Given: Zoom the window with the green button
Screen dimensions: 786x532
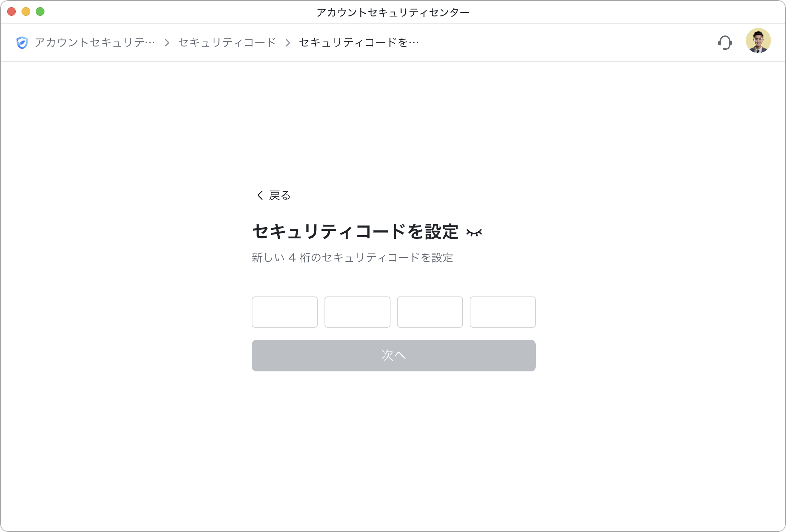Looking at the screenshot, I should (x=40, y=12).
